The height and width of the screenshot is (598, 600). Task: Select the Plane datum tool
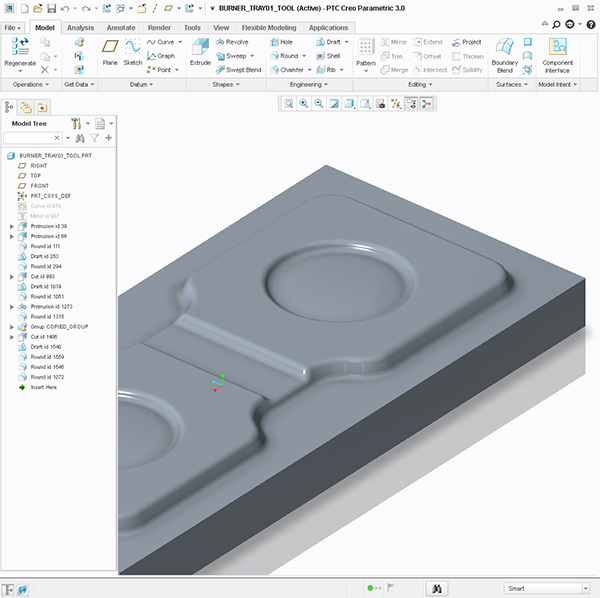(x=110, y=52)
